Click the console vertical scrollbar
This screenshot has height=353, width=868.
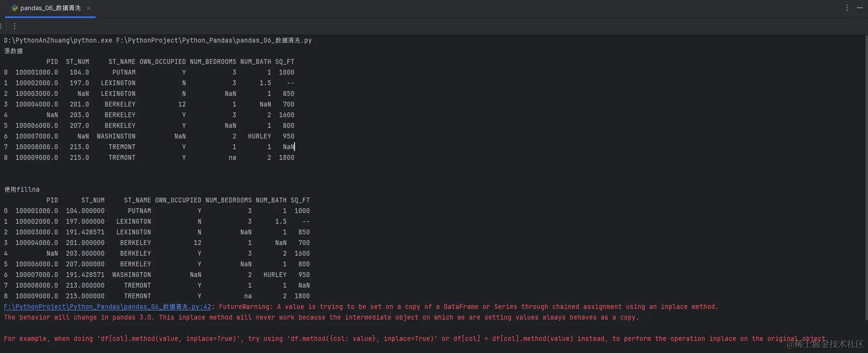point(866,177)
